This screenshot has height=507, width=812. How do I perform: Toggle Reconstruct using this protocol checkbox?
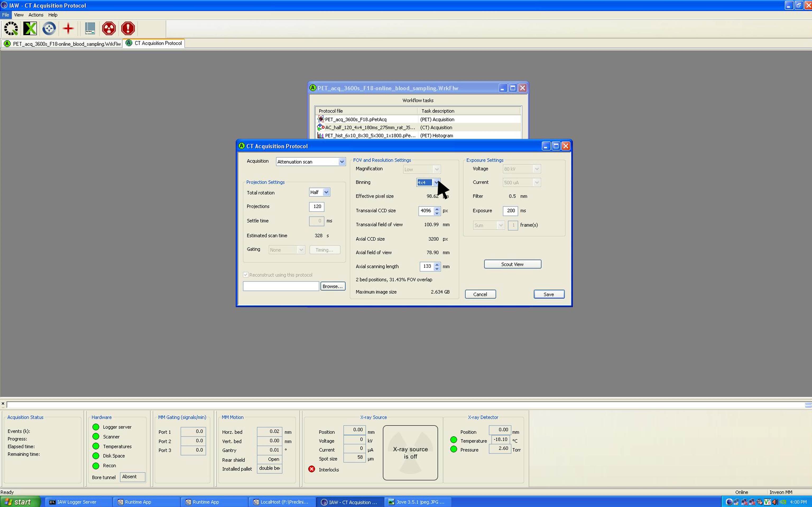[x=246, y=275]
